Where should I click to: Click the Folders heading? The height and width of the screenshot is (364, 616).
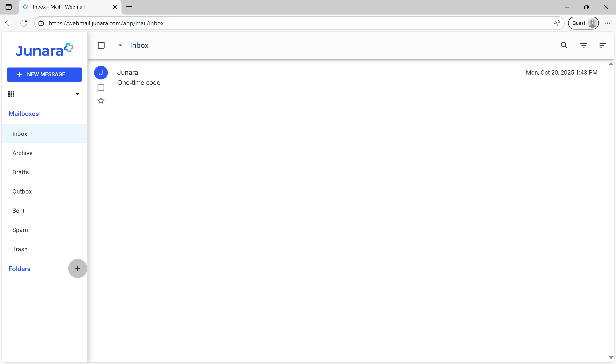tap(19, 269)
